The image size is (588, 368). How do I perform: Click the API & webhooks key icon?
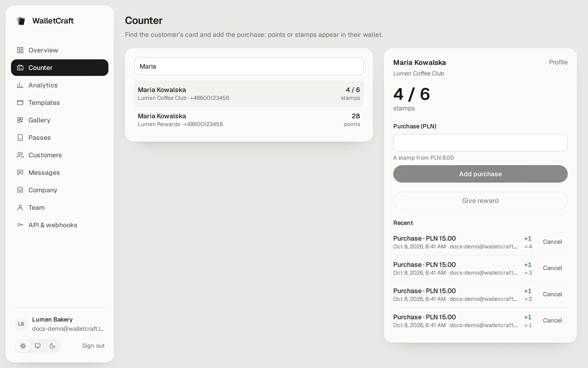(20, 225)
